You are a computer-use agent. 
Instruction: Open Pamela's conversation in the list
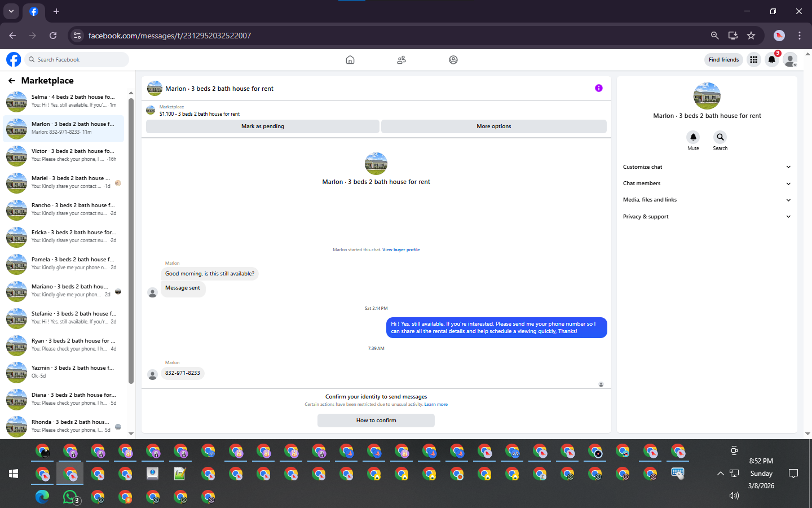point(64,264)
